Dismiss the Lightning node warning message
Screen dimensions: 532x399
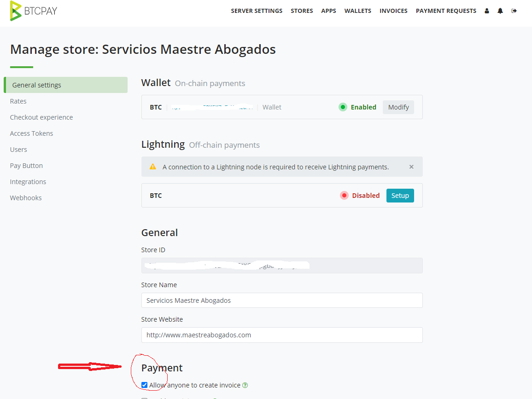point(411,167)
